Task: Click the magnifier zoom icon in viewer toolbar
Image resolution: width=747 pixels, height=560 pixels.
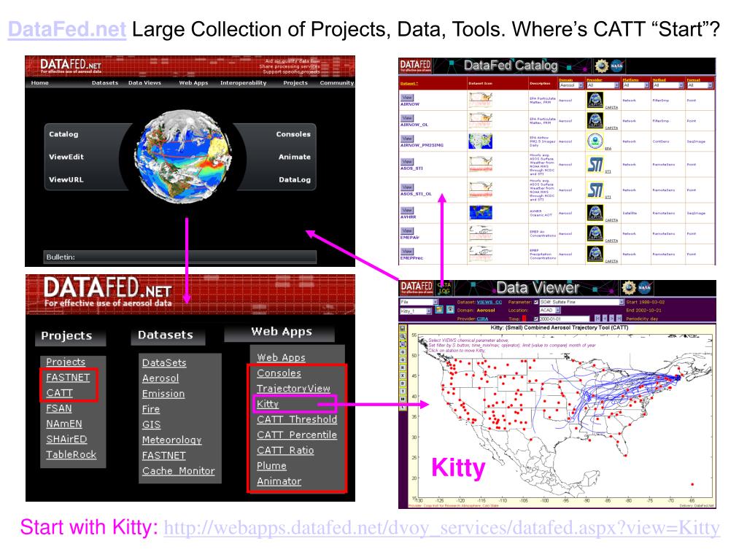Action: coord(403,336)
